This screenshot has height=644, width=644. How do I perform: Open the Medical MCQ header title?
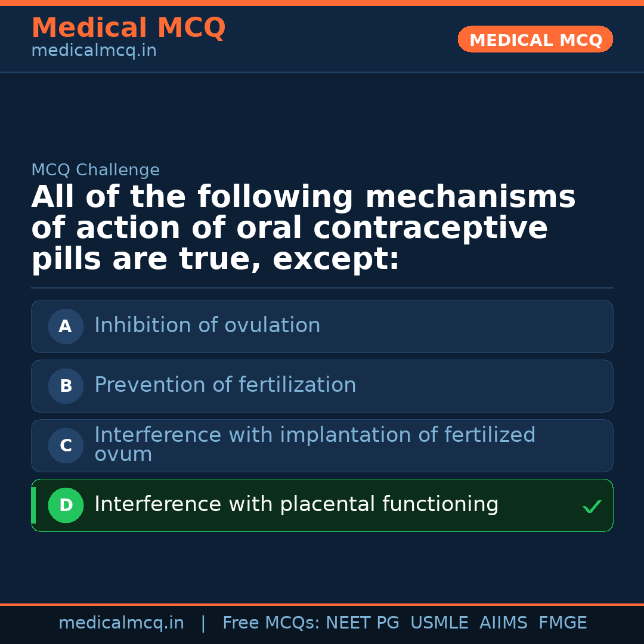[x=128, y=28]
